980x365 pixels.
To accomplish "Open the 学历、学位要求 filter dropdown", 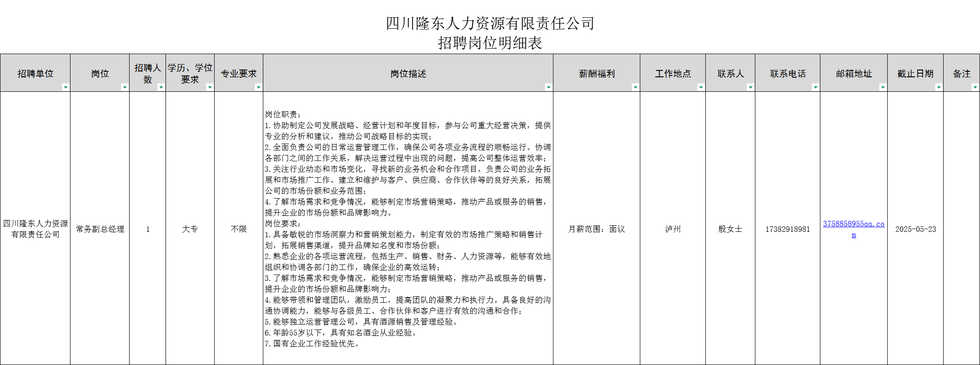I will tap(210, 87).
